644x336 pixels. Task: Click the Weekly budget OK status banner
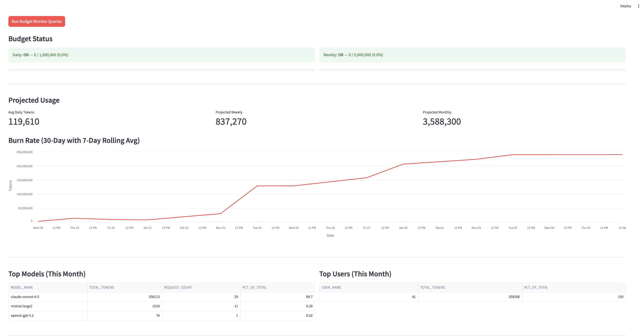pyautogui.click(x=472, y=55)
